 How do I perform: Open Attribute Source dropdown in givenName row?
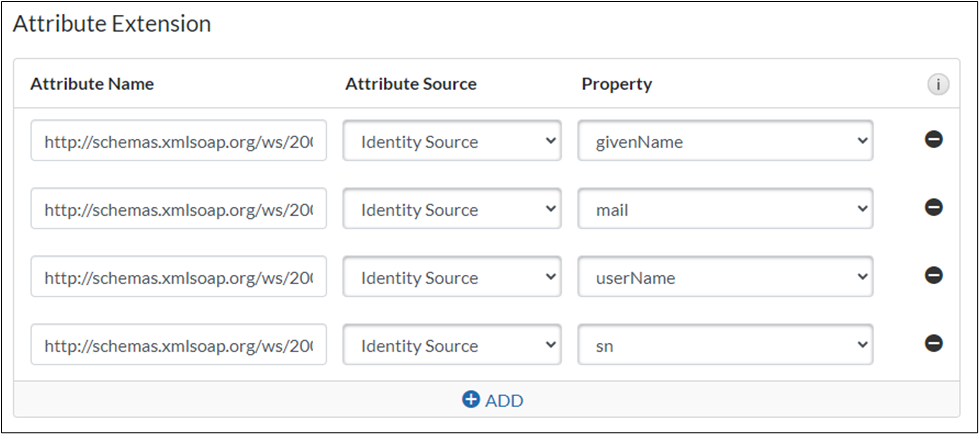[x=452, y=142]
